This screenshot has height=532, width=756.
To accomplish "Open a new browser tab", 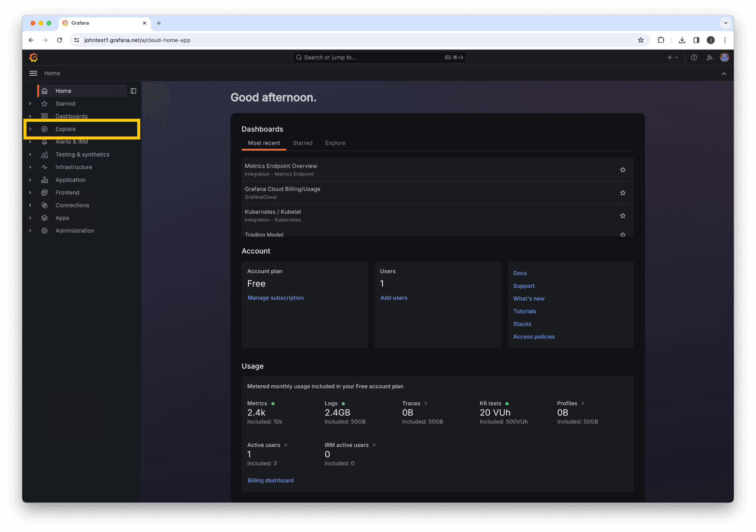I will point(159,23).
